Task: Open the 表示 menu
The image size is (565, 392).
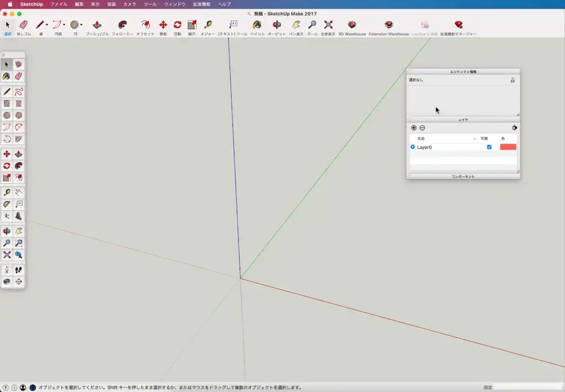Action: (95, 4)
